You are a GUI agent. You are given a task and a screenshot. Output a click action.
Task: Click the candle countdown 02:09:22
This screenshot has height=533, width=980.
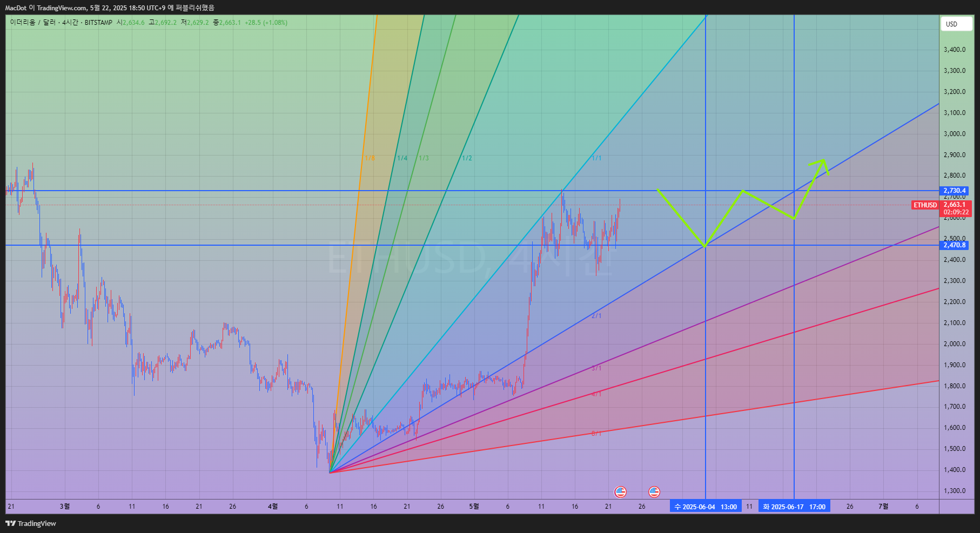956,212
